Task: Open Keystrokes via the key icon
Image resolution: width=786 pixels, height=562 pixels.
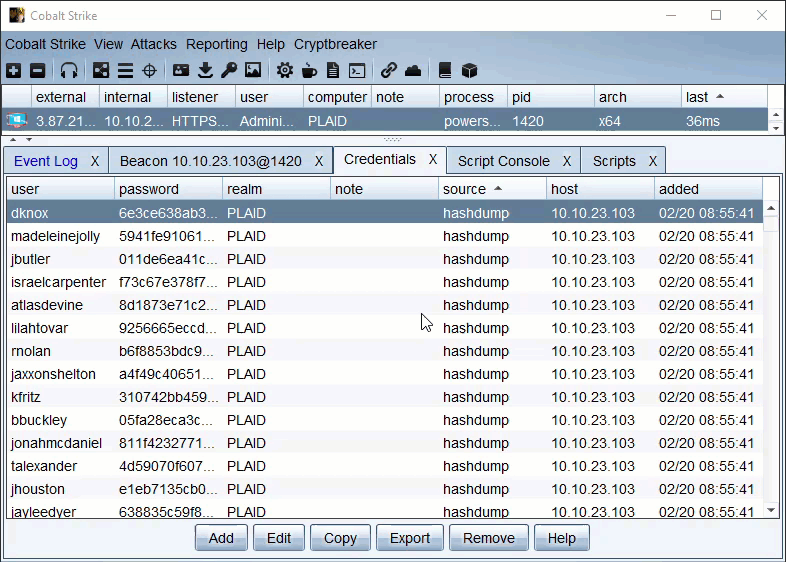Action: pos(229,71)
